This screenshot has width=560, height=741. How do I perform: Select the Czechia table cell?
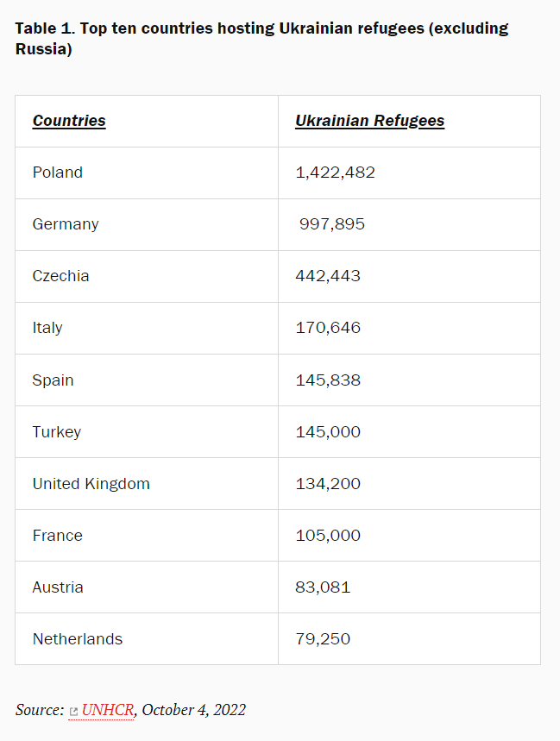61,276
